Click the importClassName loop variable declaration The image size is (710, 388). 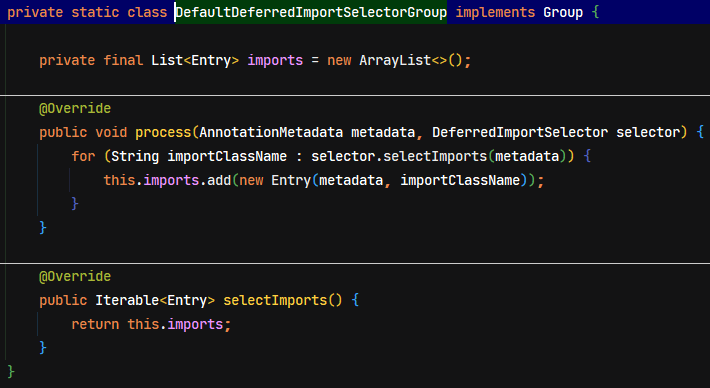(227, 156)
